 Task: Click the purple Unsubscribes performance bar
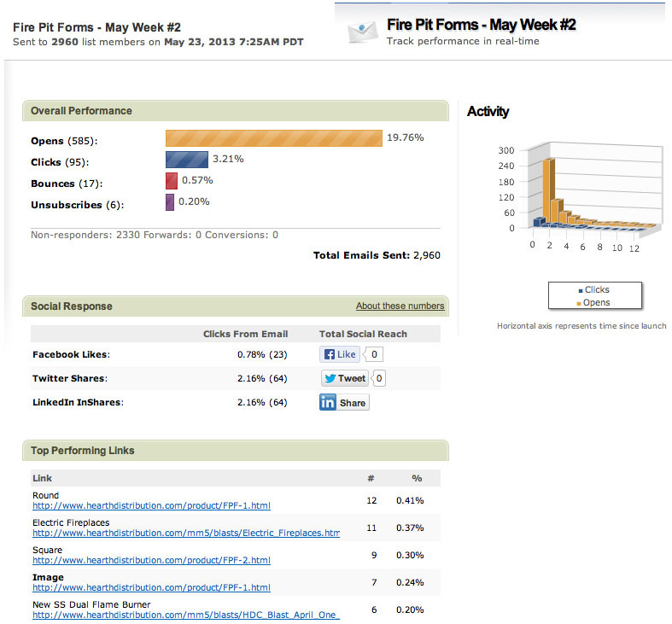[170, 202]
